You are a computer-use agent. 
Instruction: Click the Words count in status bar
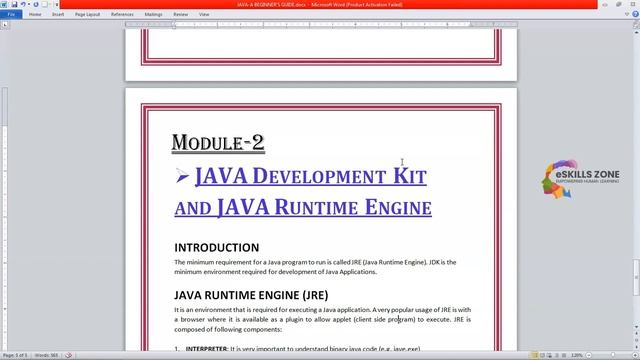[x=47, y=356]
